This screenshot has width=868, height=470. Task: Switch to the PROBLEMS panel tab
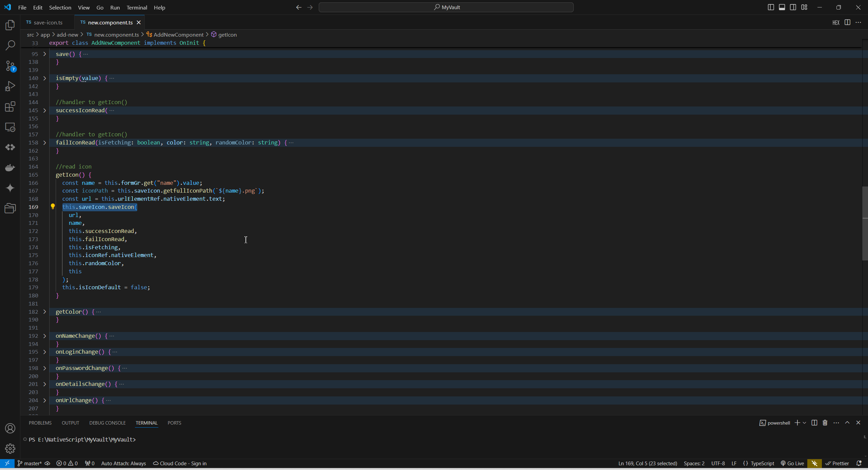tap(40, 423)
